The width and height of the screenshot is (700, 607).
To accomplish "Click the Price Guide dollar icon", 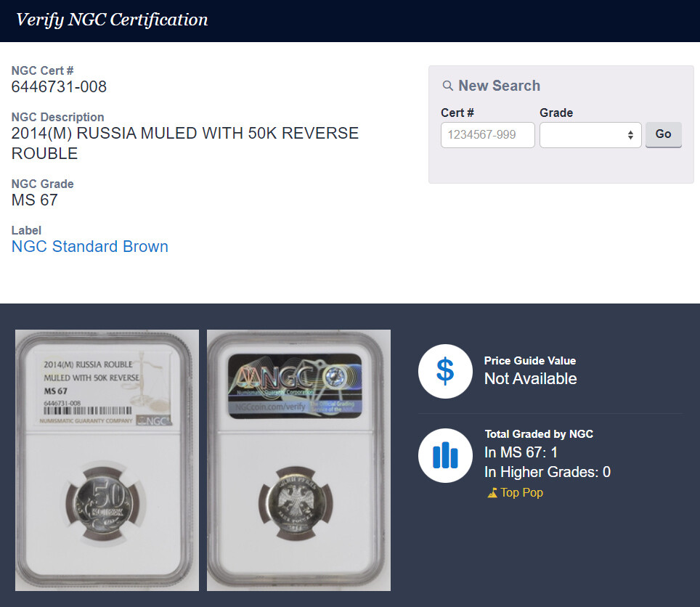I will coord(445,371).
